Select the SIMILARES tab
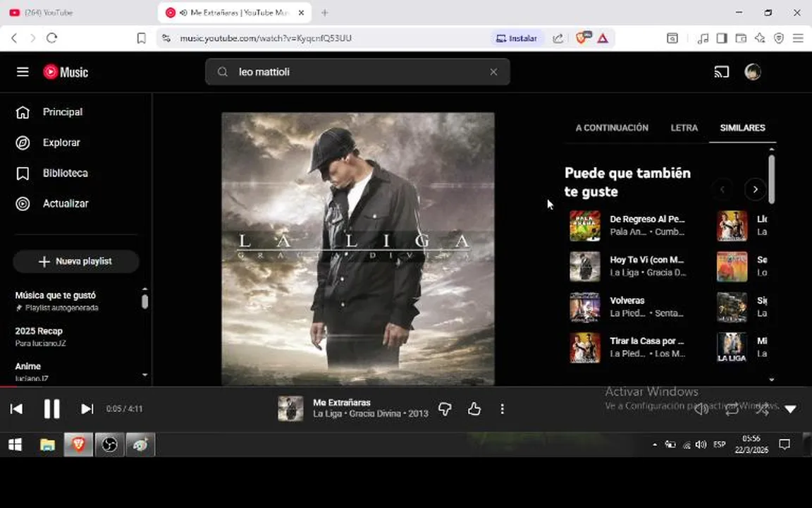Image resolution: width=812 pixels, height=508 pixels. click(x=742, y=128)
